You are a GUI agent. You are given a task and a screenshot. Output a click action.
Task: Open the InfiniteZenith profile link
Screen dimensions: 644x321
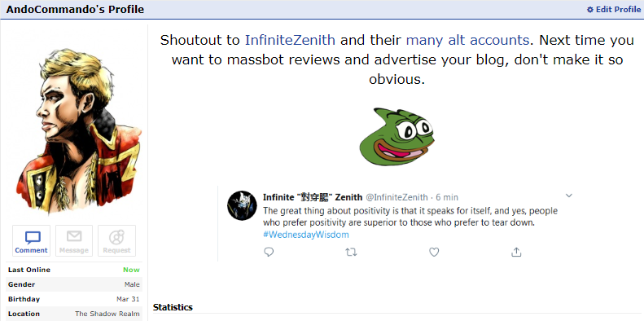pos(290,40)
